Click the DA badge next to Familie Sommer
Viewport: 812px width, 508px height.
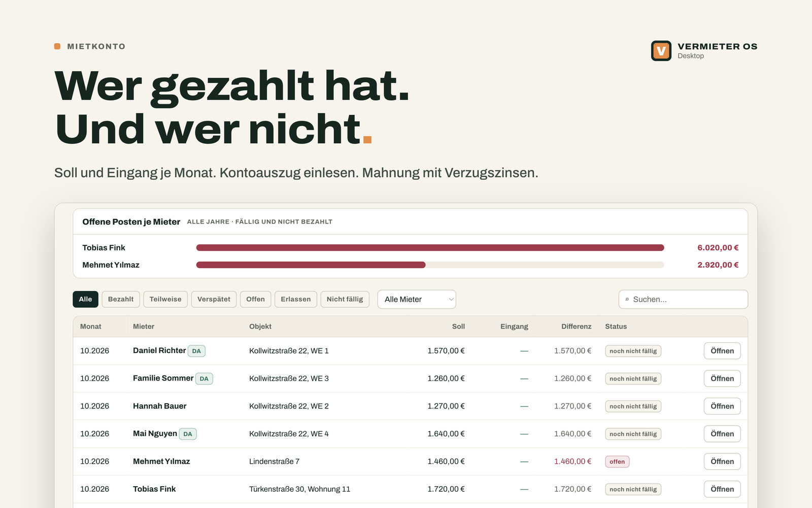[204, 378]
